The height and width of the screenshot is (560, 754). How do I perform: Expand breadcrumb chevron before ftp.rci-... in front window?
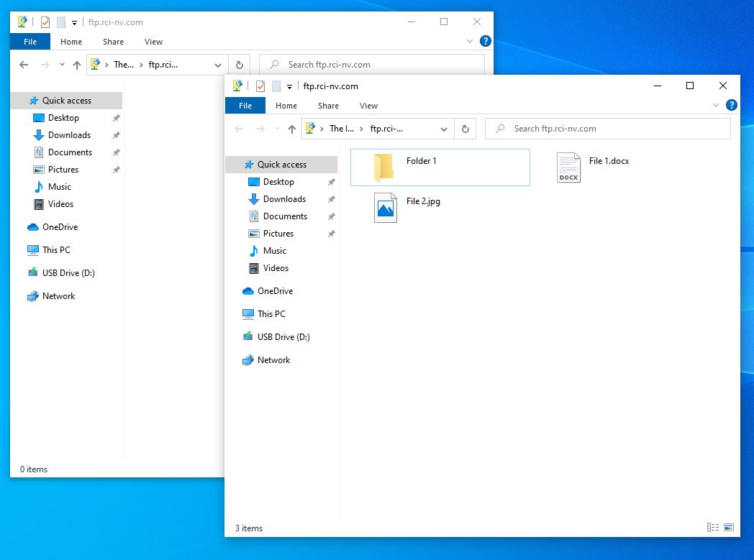pos(361,129)
